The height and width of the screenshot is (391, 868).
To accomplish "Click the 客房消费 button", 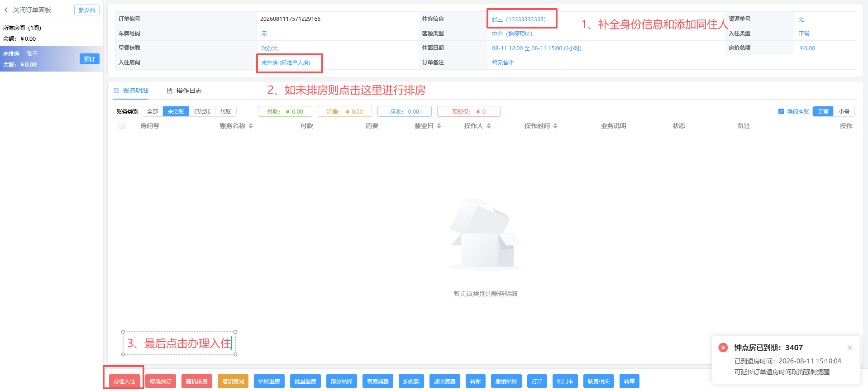I will pyautogui.click(x=378, y=381).
